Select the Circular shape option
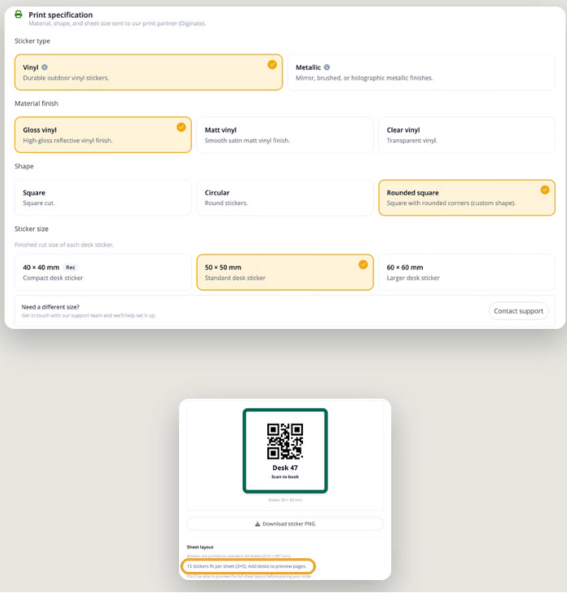 click(285, 197)
